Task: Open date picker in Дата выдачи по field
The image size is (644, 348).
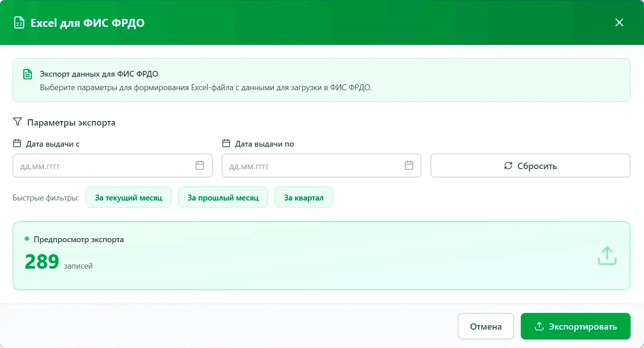Action: click(409, 165)
